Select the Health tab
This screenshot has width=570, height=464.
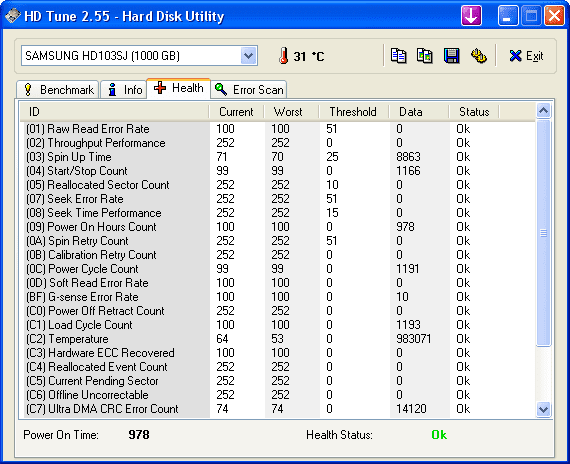[x=178, y=88]
